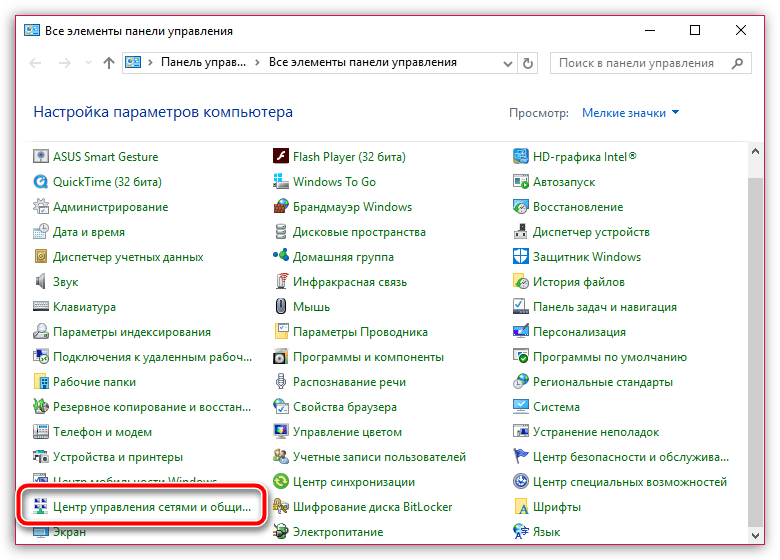Click the Защитник Windows shield icon
Viewport: 780px width, 560px height.
pyautogui.click(x=520, y=257)
